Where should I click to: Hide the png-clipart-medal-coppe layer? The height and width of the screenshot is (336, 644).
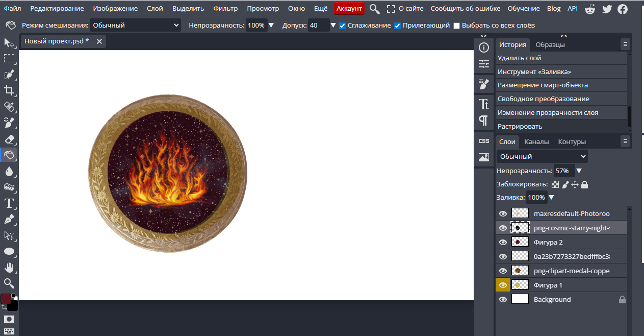[503, 271]
